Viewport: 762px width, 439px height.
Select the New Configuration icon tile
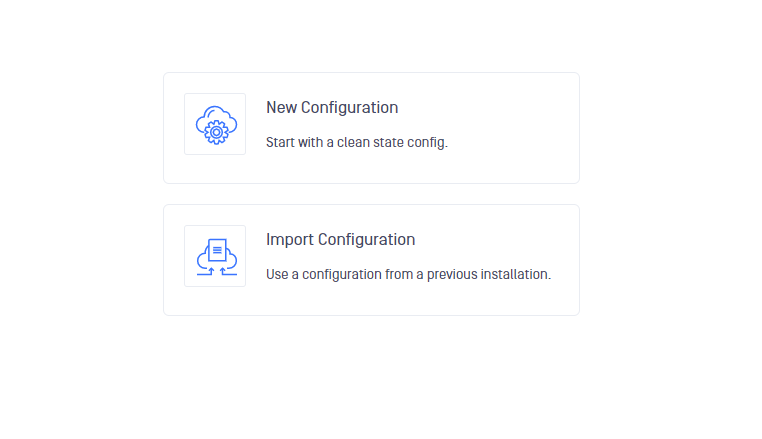(x=215, y=124)
